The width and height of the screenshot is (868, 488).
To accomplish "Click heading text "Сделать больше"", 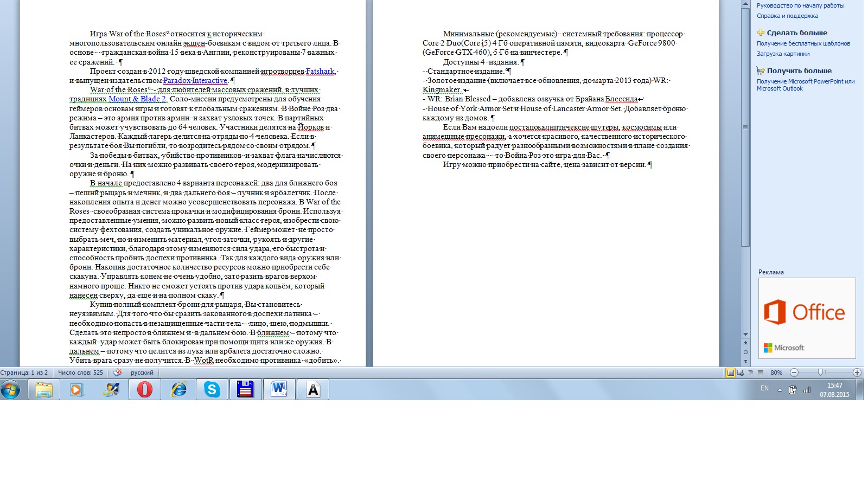I will tap(797, 33).
